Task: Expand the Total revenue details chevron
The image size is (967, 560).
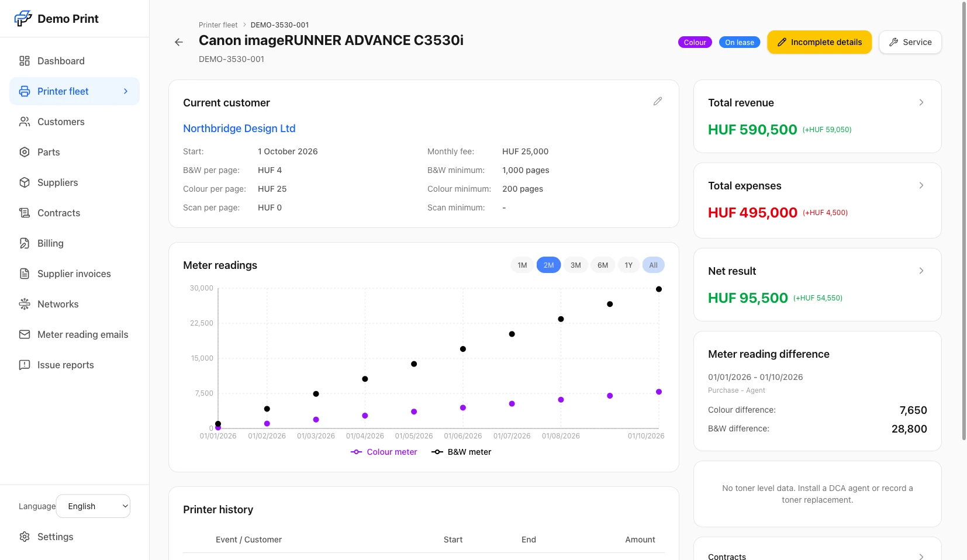Action: (921, 102)
